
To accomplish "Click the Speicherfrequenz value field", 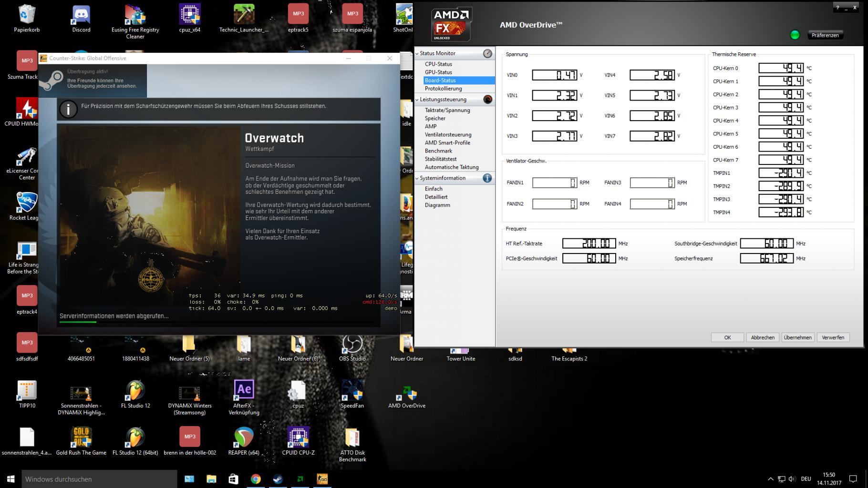I will (766, 258).
